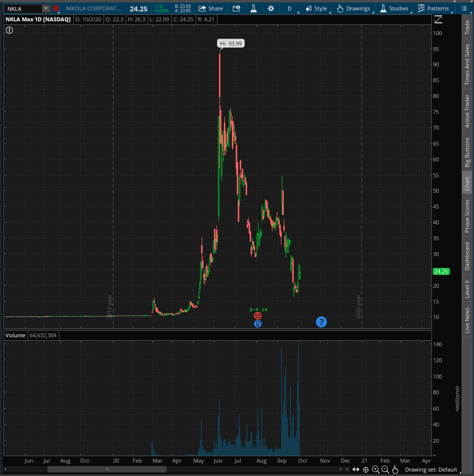
Task: Click the NIKOLA CORPORAT... company name
Action: 93,8
